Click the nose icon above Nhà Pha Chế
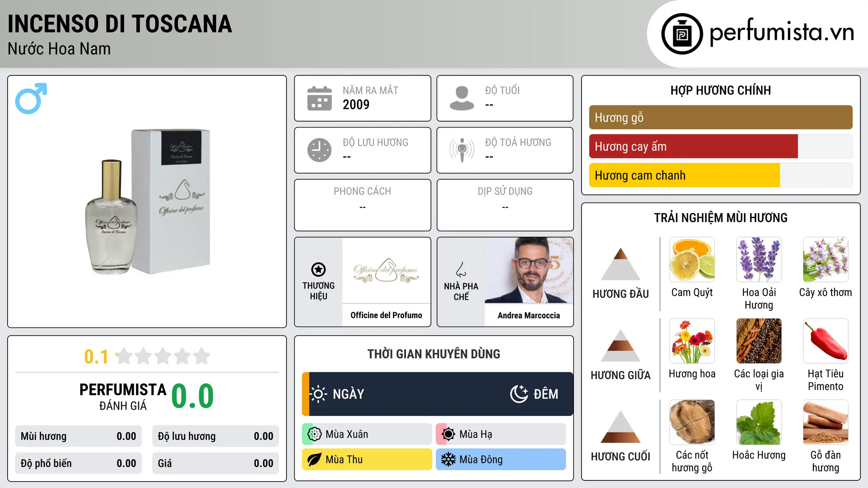868x488 pixels. [x=461, y=269]
